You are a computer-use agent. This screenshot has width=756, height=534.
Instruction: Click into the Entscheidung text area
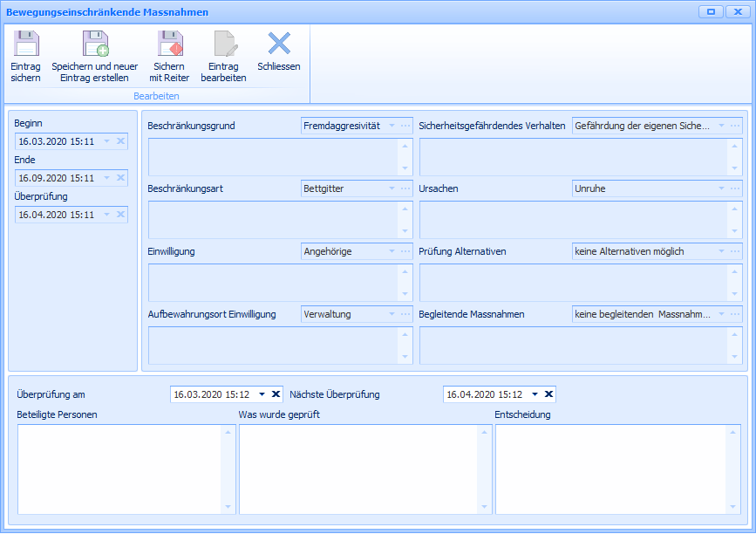[610, 469]
